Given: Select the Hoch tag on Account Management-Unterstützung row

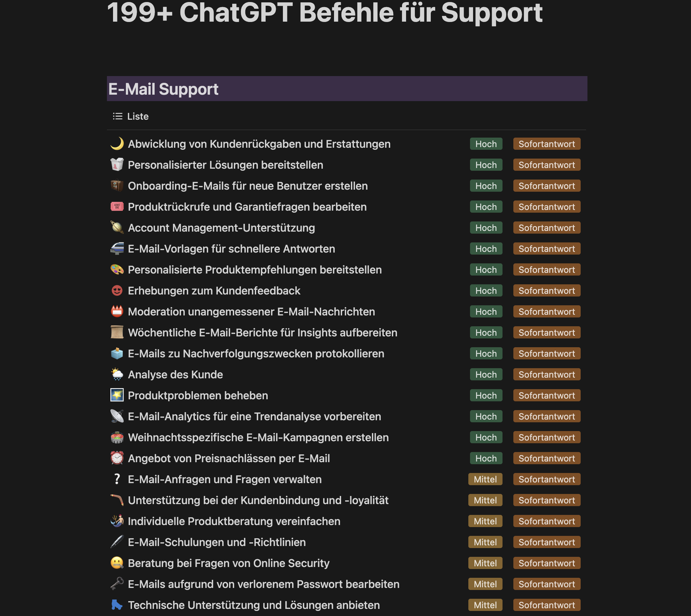Looking at the screenshot, I should pos(486,228).
